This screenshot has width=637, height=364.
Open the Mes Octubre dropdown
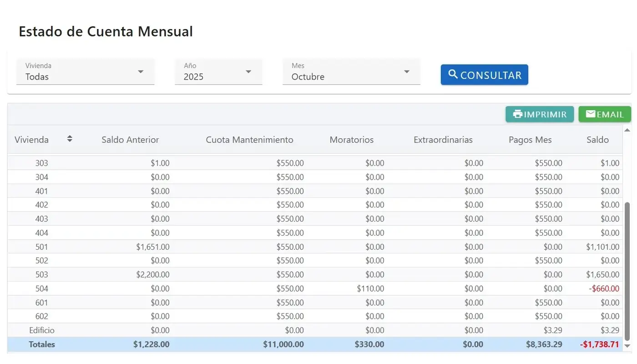351,72
